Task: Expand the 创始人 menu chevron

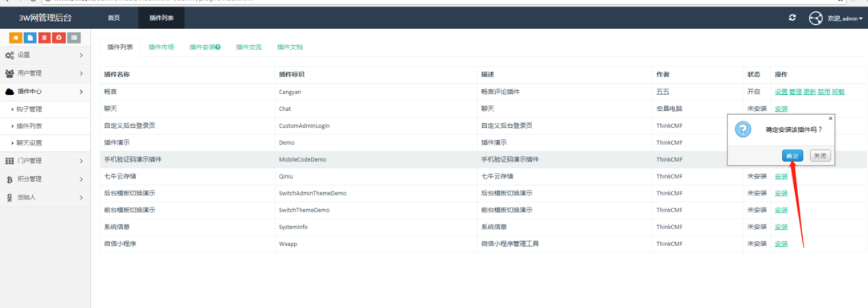Action: (81, 197)
